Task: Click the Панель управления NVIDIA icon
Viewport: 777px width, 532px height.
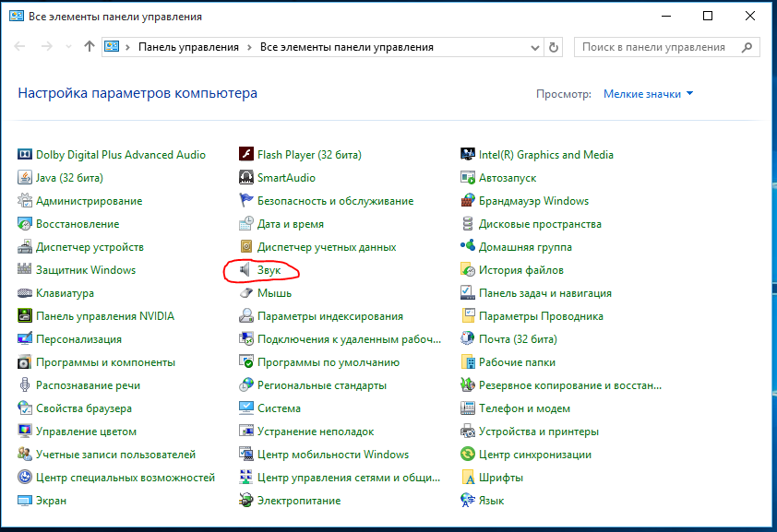Action: (25, 315)
